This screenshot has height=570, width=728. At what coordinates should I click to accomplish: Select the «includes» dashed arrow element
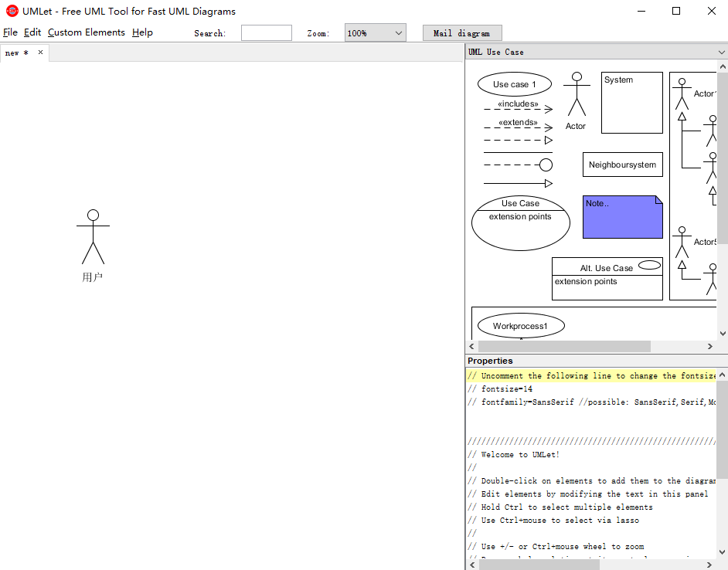pos(518,107)
